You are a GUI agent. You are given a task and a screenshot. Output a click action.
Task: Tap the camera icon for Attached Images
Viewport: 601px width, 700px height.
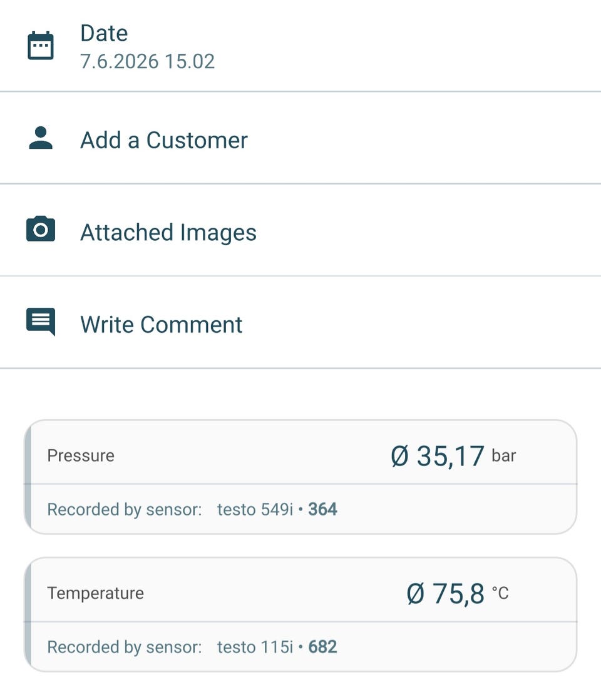click(x=41, y=229)
